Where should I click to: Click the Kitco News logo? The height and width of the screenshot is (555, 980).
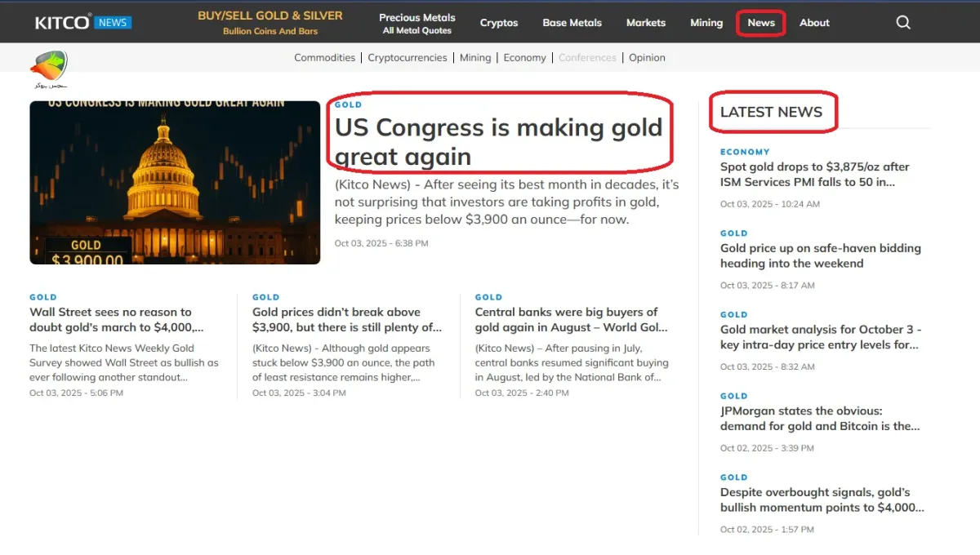[83, 23]
